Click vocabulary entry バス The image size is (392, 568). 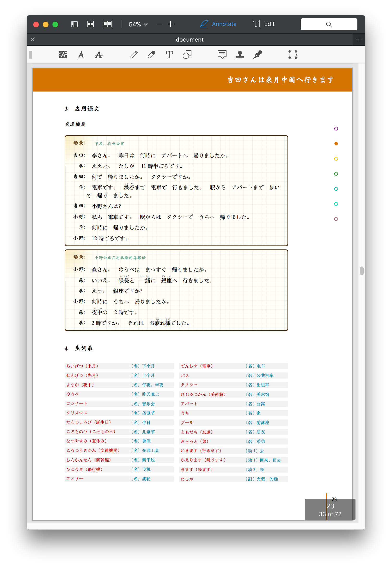[185, 376]
